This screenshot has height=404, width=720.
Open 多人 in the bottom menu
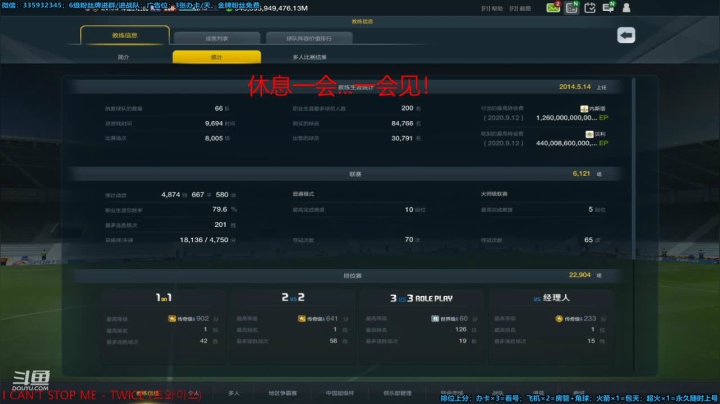click(234, 393)
